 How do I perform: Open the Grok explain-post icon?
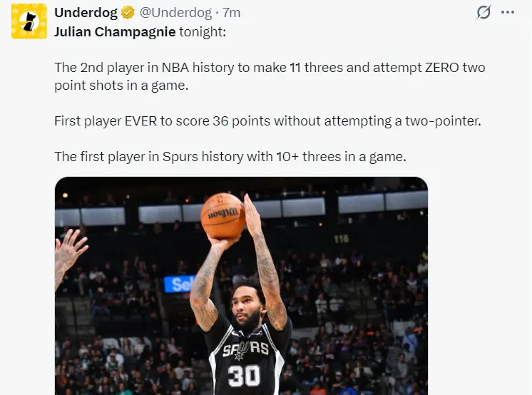pos(484,13)
